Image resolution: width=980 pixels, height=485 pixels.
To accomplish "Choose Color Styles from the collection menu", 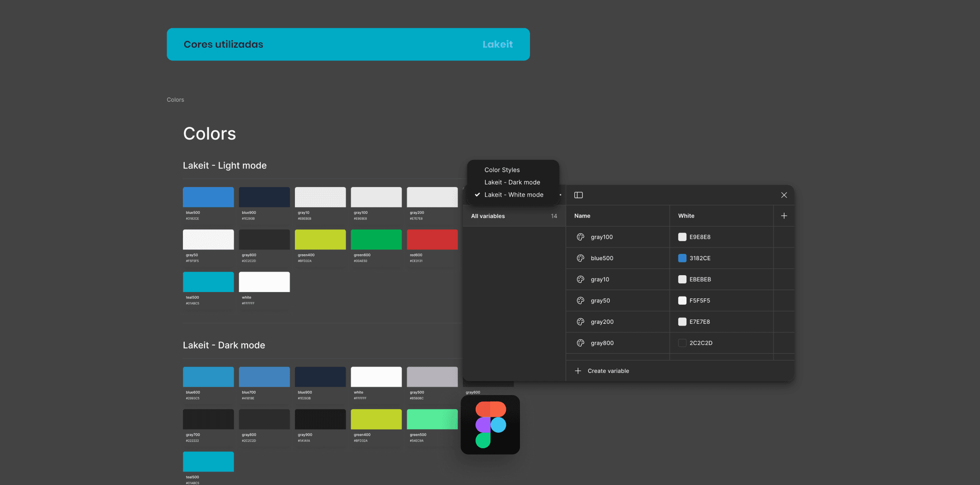I will pos(502,170).
